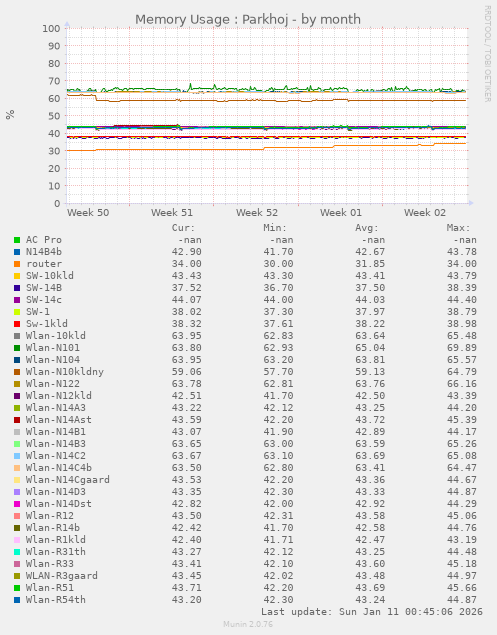Viewport: 497px width, 635px height.
Task: Click the 'Munin 2.0.76' footer text
Action: (x=248, y=624)
